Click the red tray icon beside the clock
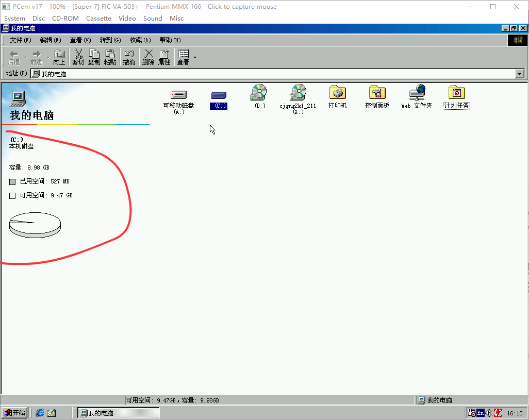Screen dimensions: 529x420 498,413
